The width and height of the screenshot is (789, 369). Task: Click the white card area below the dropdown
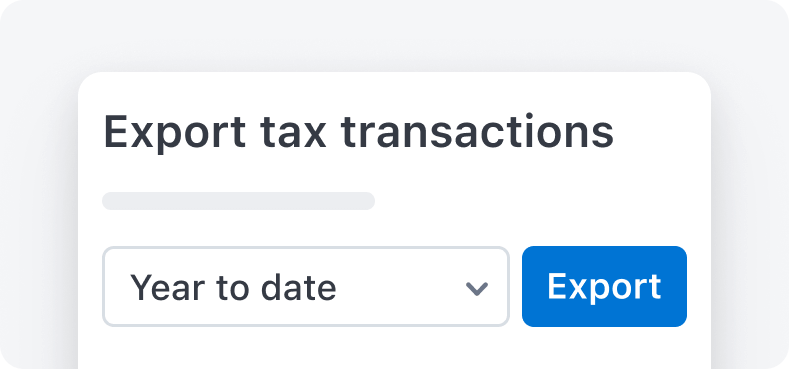394,348
